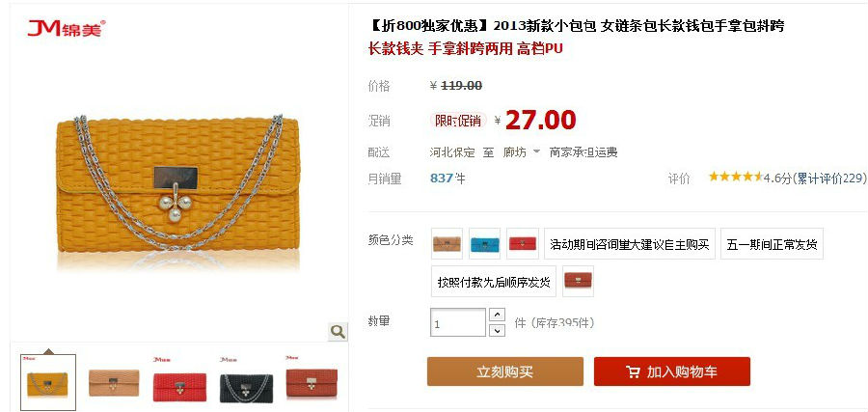
Task: Show the bright red bag thumbnail
Action: click(179, 383)
